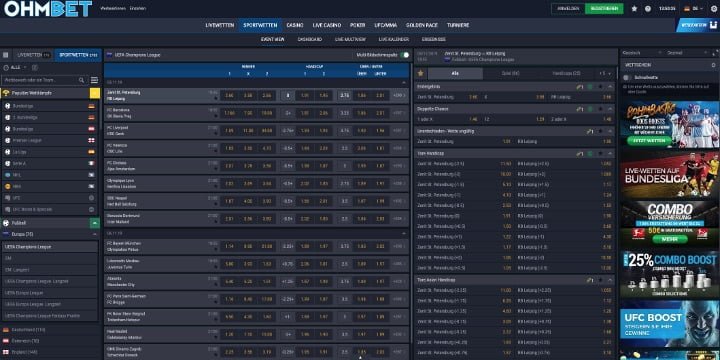Click the pin icon in Endergebnis header
This screenshot has height=360, width=720.
(579, 86)
